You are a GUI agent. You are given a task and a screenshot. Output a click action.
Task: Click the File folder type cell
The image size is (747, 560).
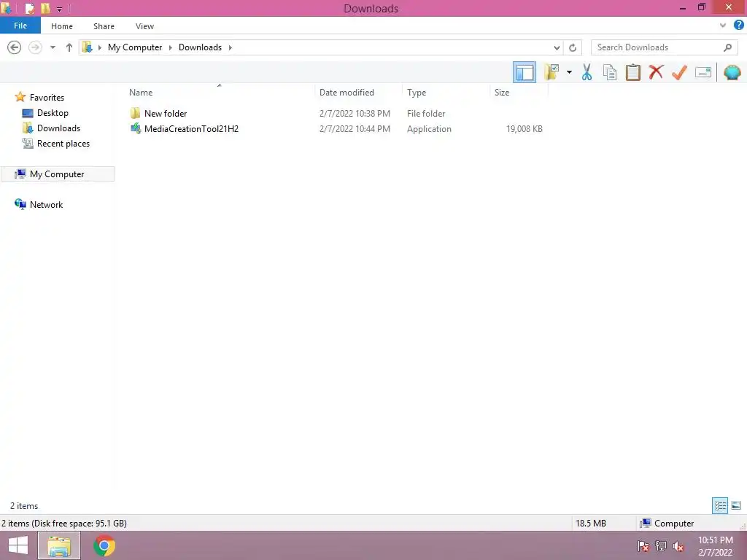pyautogui.click(x=426, y=113)
